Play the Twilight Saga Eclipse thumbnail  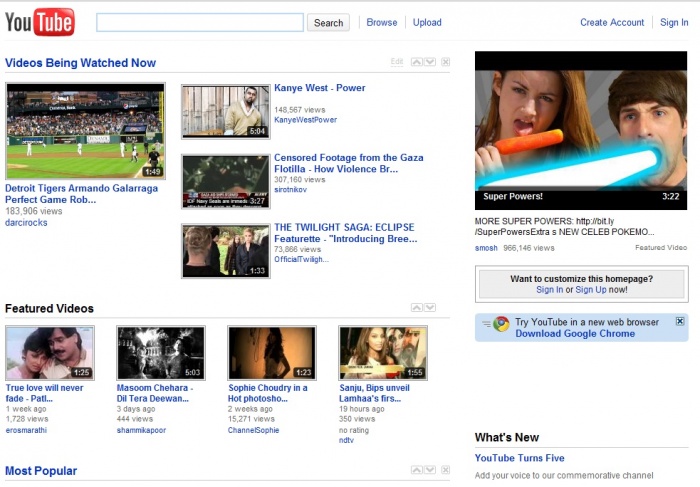pyautogui.click(x=225, y=251)
